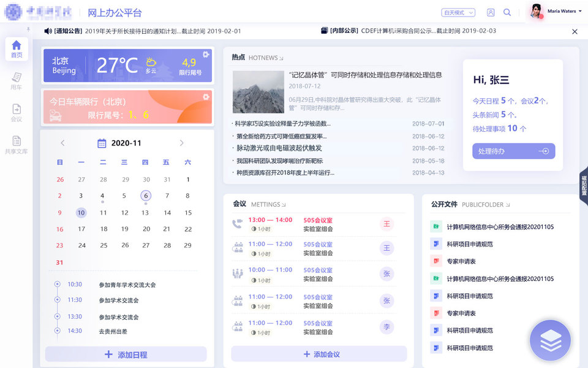This screenshot has width=588, height=368.
Task: Open the 白天模式 day mode dropdown
Action: click(x=458, y=13)
